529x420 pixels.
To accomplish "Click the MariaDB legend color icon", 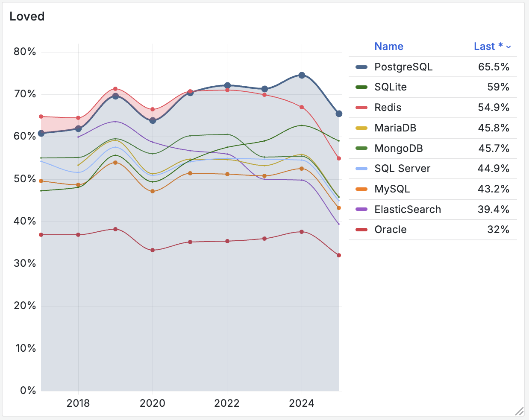I will (x=361, y=128).
